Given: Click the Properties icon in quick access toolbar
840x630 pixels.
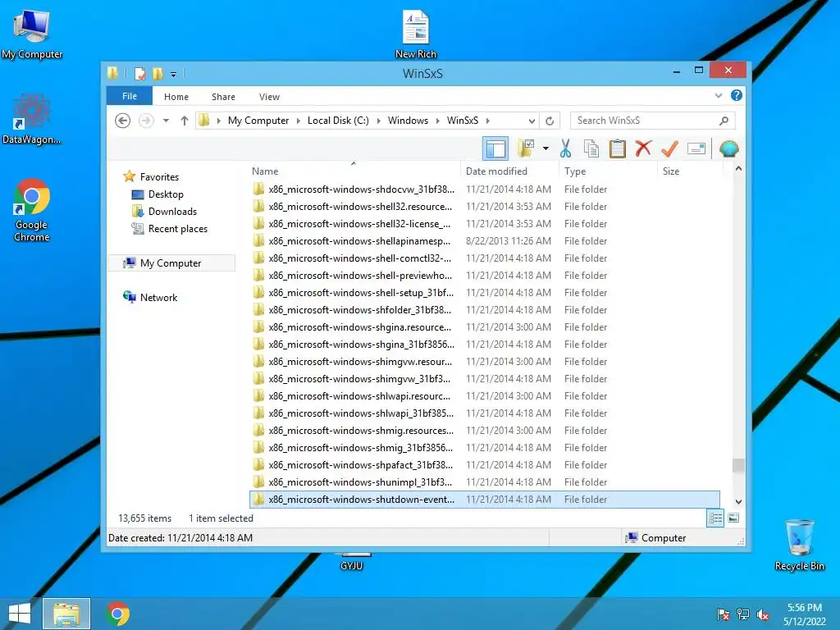Looking at the screenshot, I should point(139,73).
